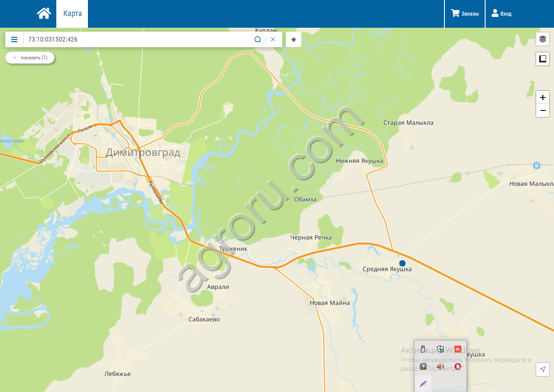Image resolution: width=554 pixels, height=392 pixels.
Task: Click the Труженик label
Action: [233, 249]
